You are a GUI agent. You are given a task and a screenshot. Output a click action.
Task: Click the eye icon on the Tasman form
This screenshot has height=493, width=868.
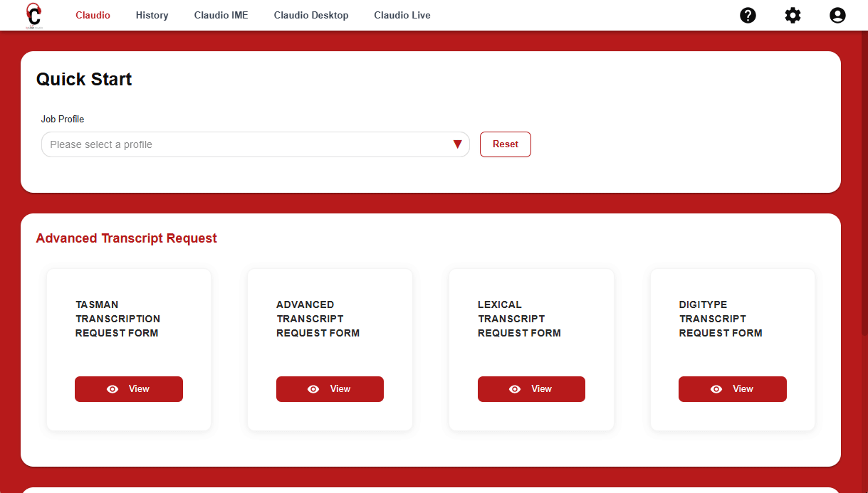(113, 389)
